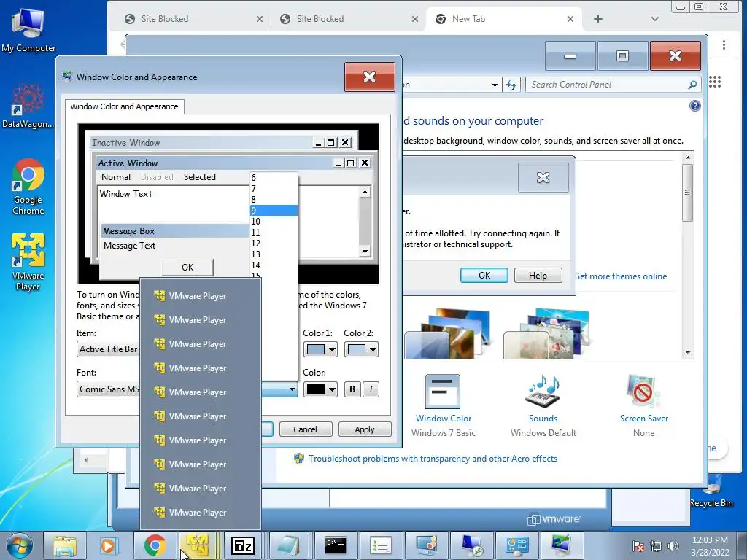
Task: Switch to the New Tab tab in Chrome
Action: (502, 19)
